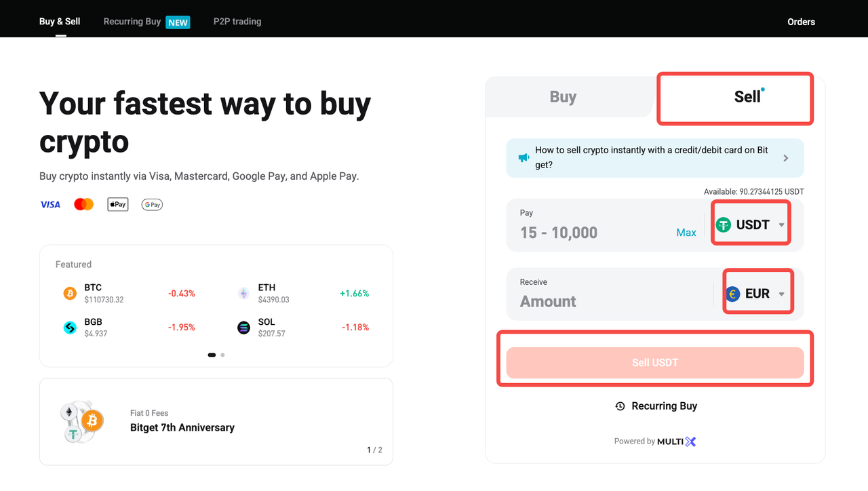868x491 pixels.
Task: Click the Visa payment icon
Action: tap(50, 204)
